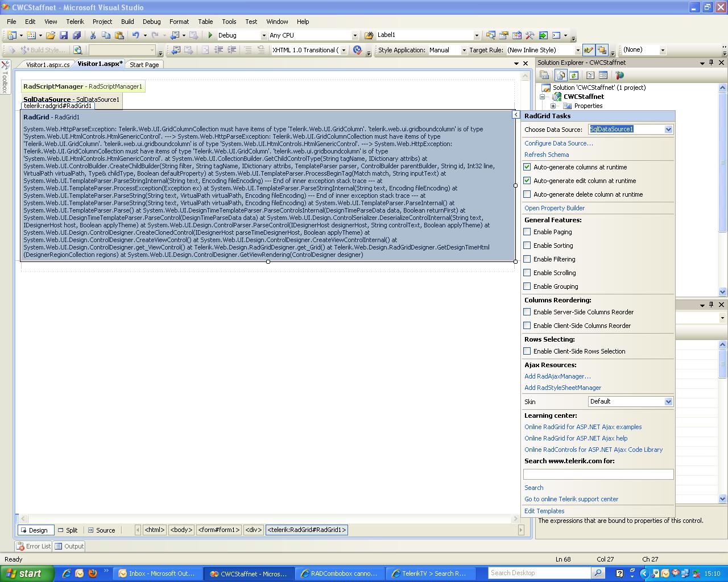
Task: Click the Reuse Existing Style 'ab' pencil icon
Action: point(589,50)
